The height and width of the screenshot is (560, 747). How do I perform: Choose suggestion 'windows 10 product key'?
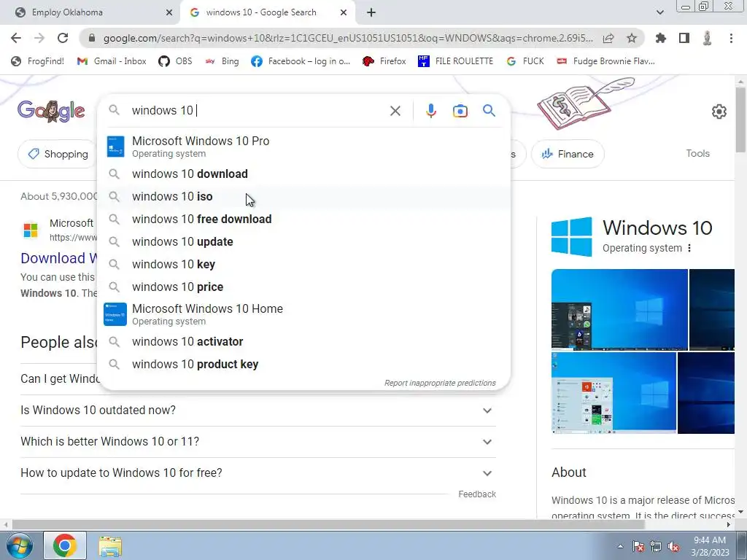pyautogui.click(x=303, y=364)
